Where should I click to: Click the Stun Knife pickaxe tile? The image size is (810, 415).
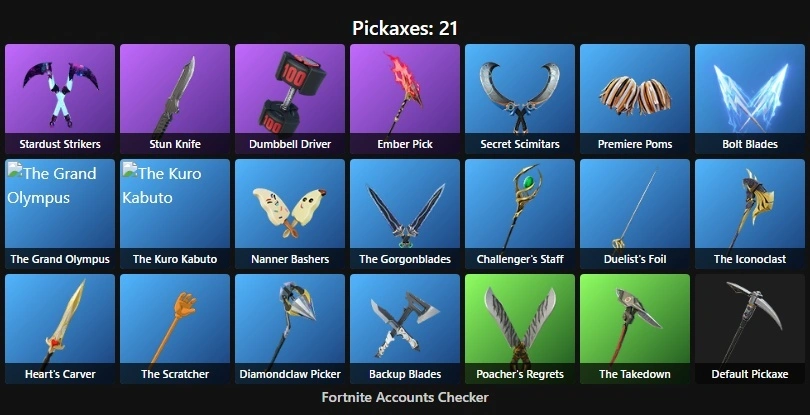175,99
